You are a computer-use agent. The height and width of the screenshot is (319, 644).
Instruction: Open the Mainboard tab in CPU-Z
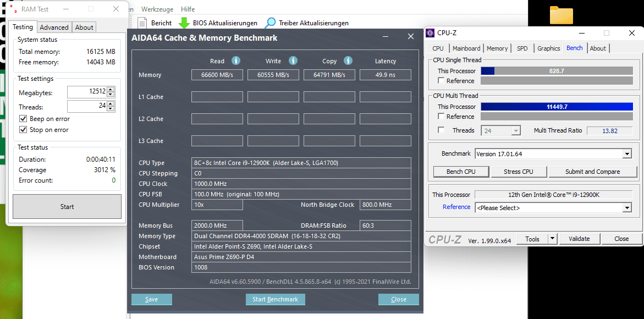click(x=466, y=48)
